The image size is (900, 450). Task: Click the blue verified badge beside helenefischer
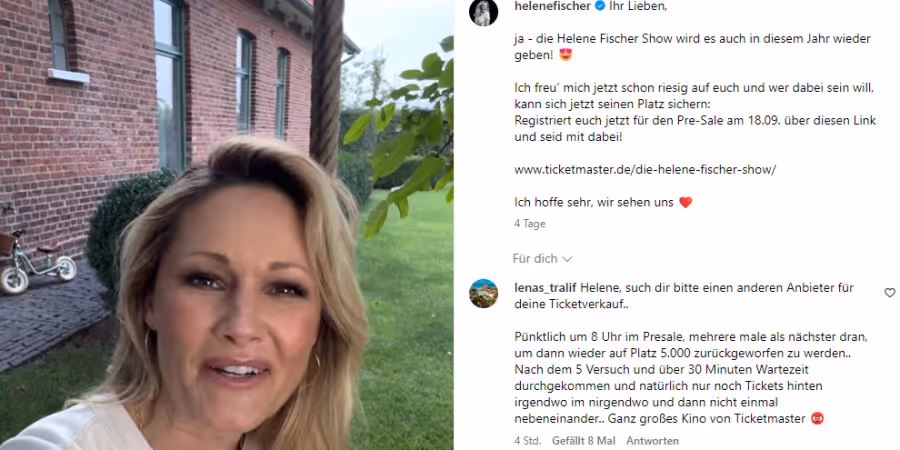(x=600, y=6)
